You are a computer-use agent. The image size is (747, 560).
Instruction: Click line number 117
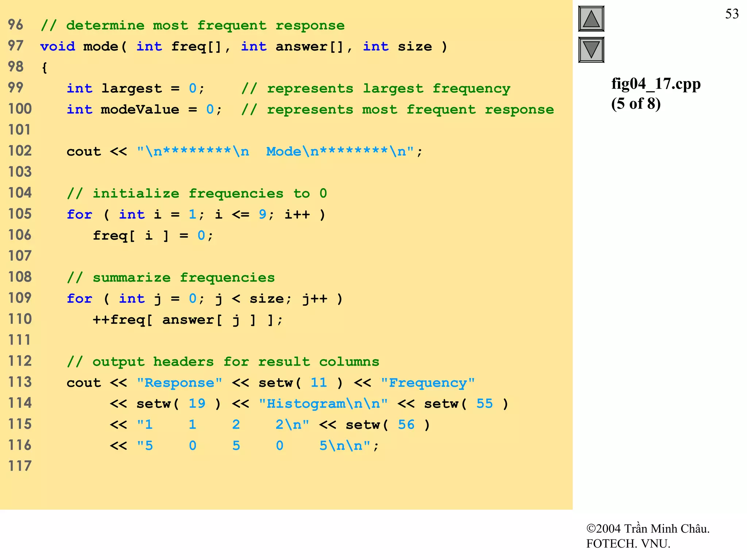point(20,466)
